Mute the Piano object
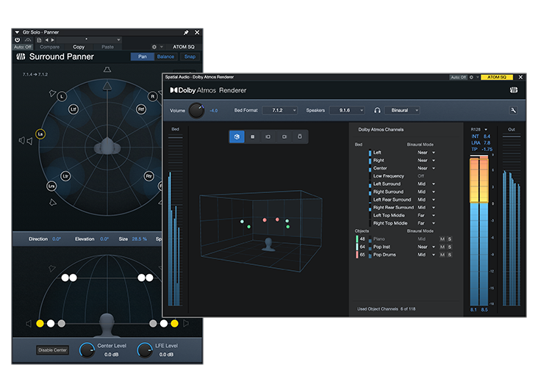The width and height of the screenshot is (538, 392). click(x=442, y=239)
